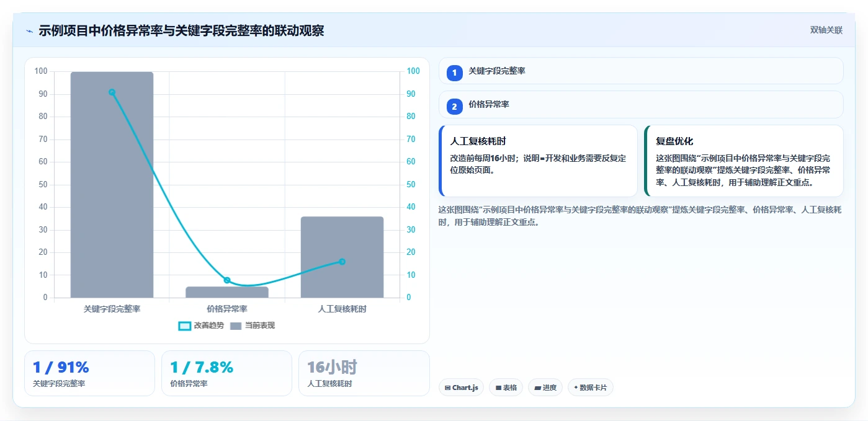This screenshot has height=421, width=868.
Task: Select the 16小时 stat card
Action: tap(364, 373)
